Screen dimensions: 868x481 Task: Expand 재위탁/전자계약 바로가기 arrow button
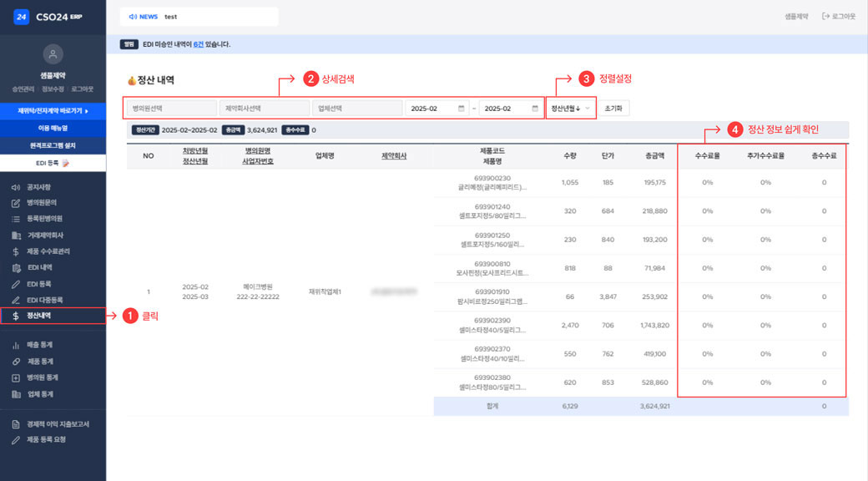(x=53, y=111)
